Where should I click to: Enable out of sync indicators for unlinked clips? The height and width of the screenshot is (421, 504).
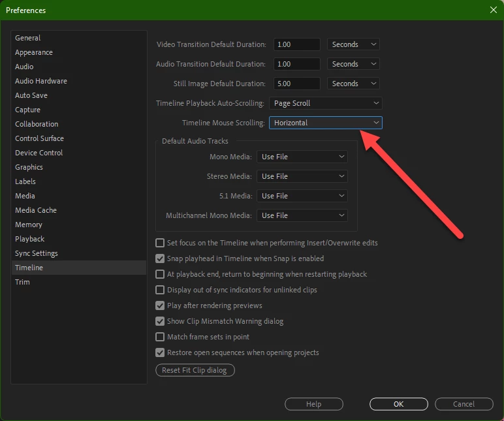[x=160, y=290]
